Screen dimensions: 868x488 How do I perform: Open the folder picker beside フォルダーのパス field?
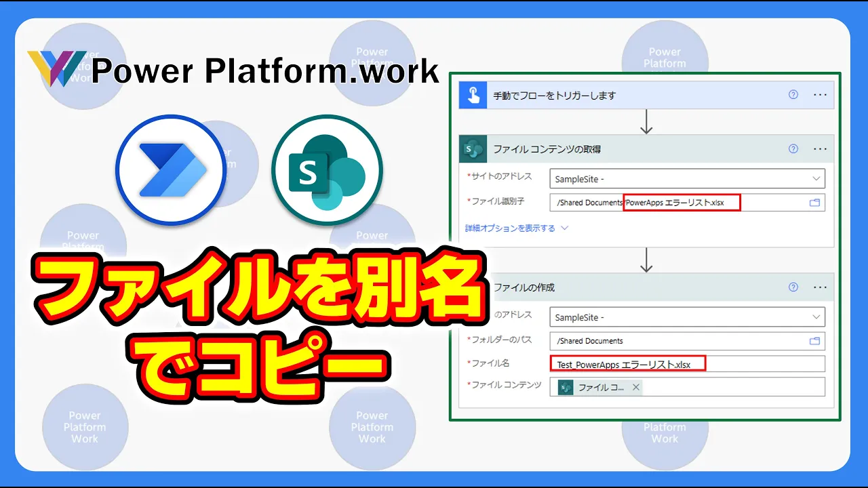[x=815, y=341]
